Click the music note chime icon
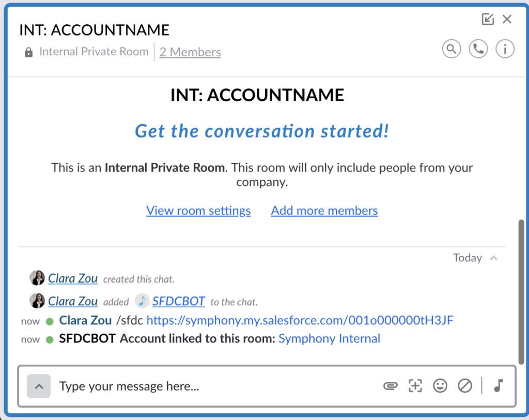The image size is (529, 420). click(499, 385)
